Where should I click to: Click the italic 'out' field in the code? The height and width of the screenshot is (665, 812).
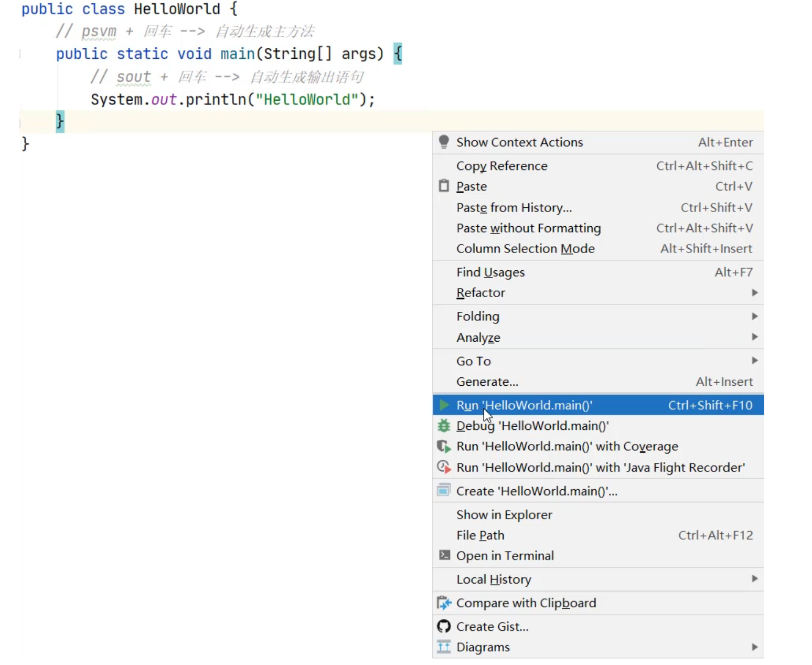click(164, 99)
